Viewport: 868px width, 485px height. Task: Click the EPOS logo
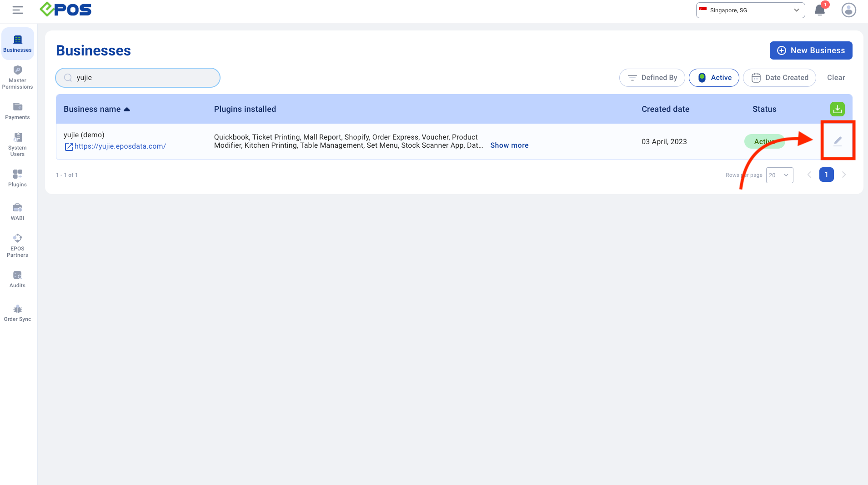coord(65,9)
